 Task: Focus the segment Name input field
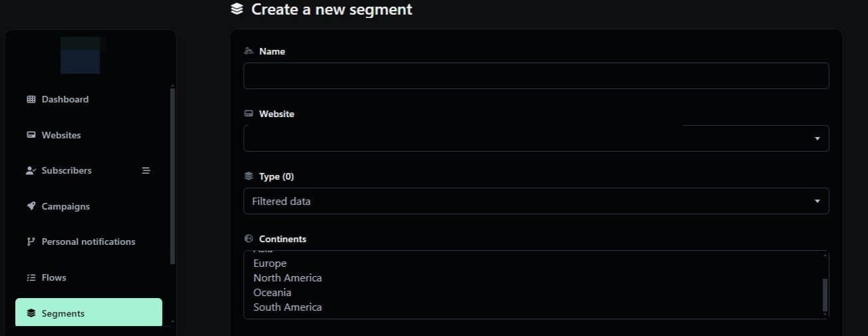click(x=536, y=76)
